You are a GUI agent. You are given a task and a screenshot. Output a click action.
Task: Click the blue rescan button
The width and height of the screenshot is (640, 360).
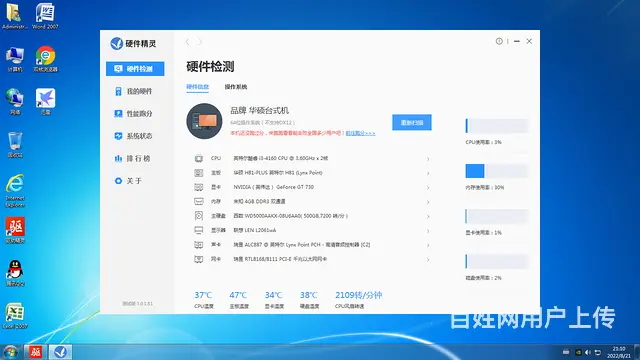pyautogui.click(x=412, y=122)
